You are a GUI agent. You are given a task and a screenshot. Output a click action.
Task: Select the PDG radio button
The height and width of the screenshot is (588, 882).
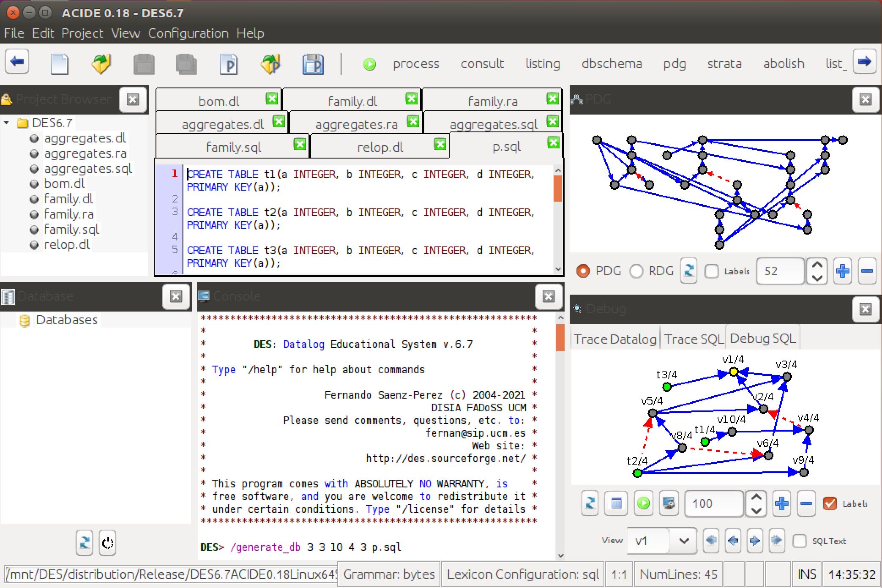coord(583,271)
